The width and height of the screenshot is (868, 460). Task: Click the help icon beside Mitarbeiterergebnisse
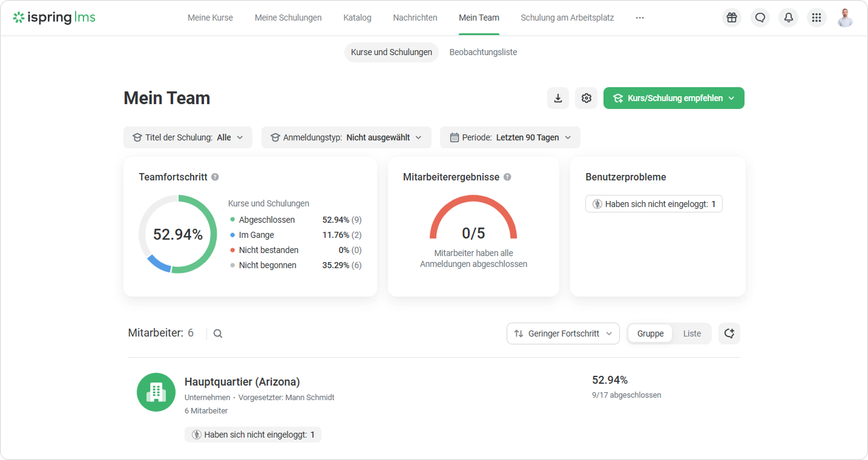tap(507, 177)
